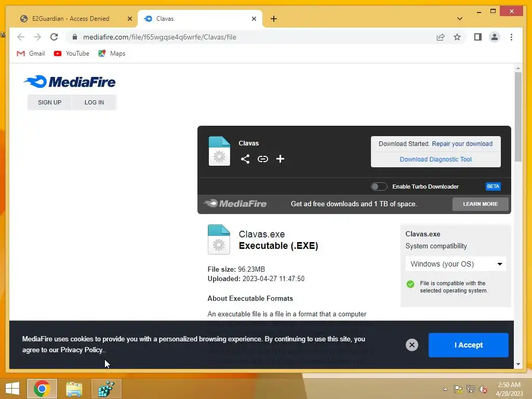Viewport: 532px width, 399px height.
Task: Click the share icon under Clavas
Action: (x=245, y=159)
